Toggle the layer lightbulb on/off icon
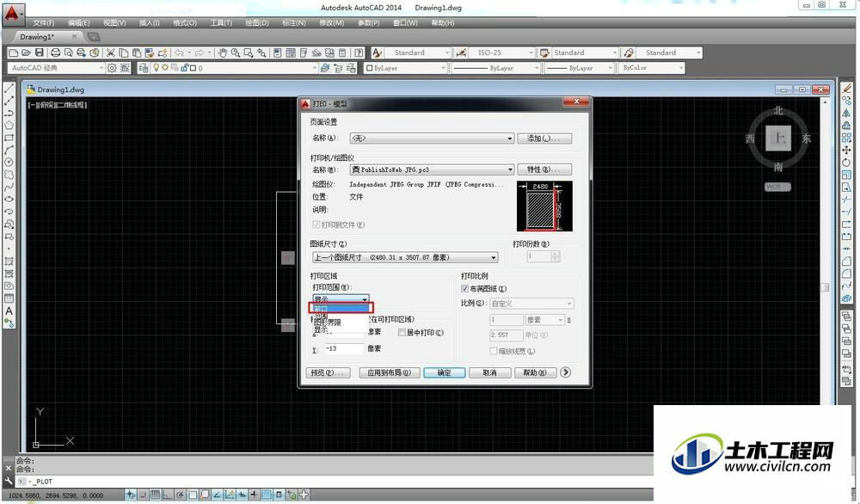 [157, 68]
